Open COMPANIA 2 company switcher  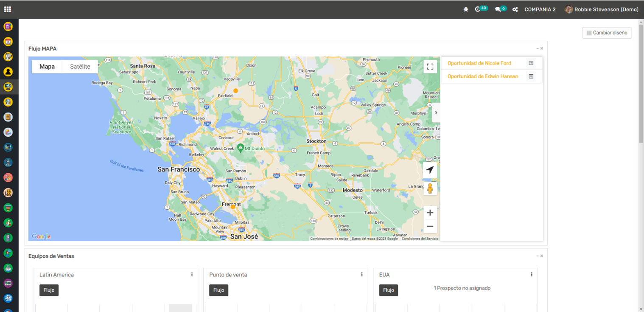[540, 9]
